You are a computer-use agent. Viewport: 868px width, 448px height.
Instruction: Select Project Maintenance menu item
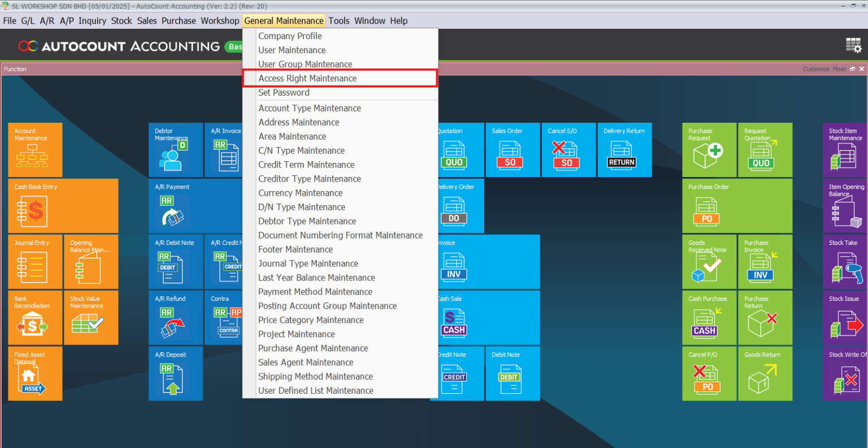(x=340, y=334)
